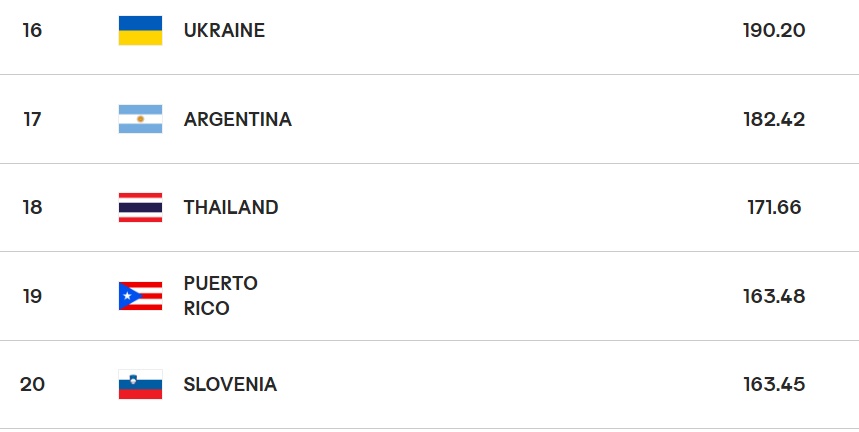The image size is (859, 432).
Task: Click the Thailand flag icon
Action: click(x=140, y=208)
